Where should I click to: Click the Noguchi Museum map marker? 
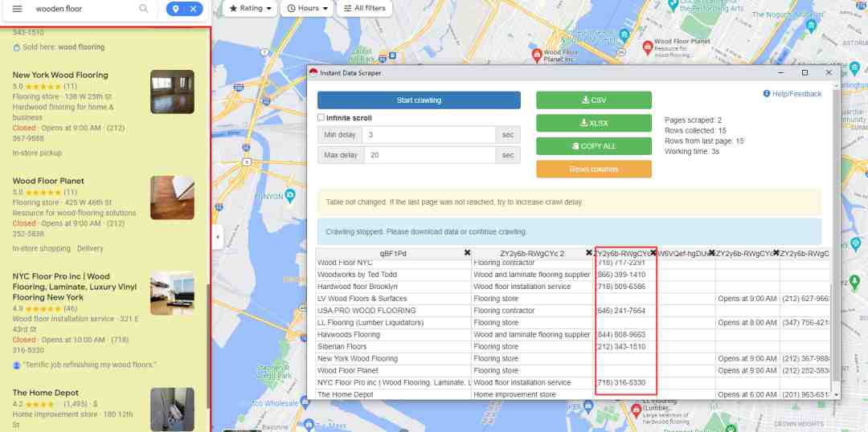point(812,26)
